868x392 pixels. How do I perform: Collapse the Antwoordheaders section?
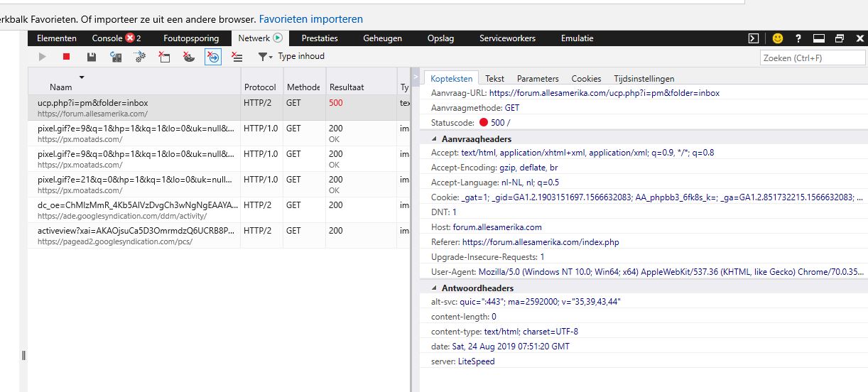tap(435, 288)
